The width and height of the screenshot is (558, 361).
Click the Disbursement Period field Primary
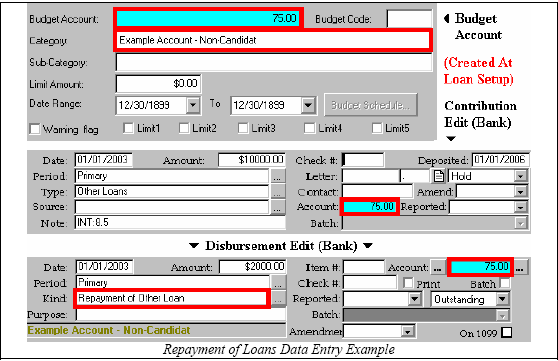pos(173,283)
